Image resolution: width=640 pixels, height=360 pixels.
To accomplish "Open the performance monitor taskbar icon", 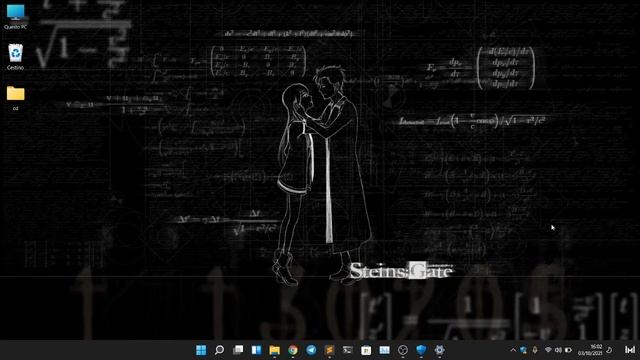I will pos(384,350).
